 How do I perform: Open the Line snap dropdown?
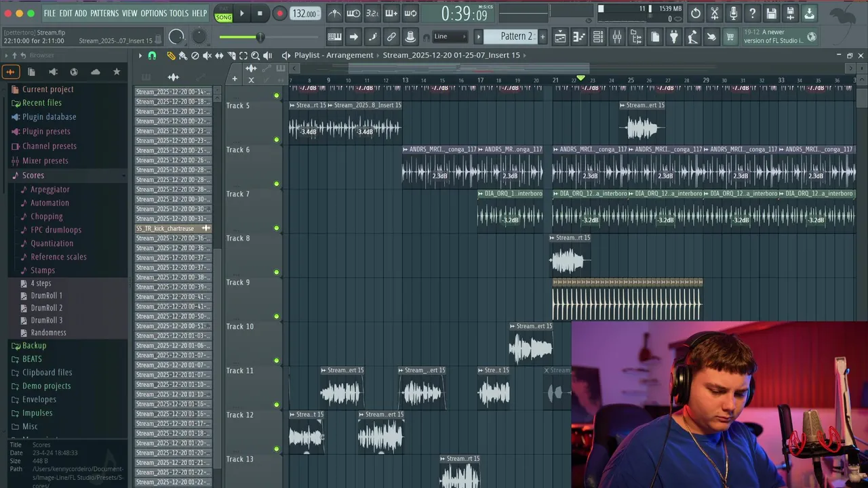(x=450, y=37)
